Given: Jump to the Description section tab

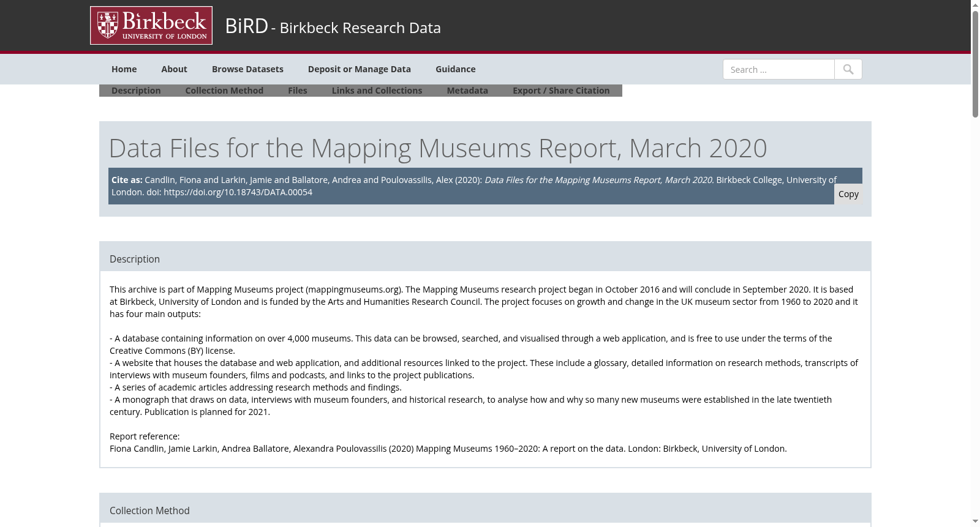Looking at the screenshot, I should 136,91.
